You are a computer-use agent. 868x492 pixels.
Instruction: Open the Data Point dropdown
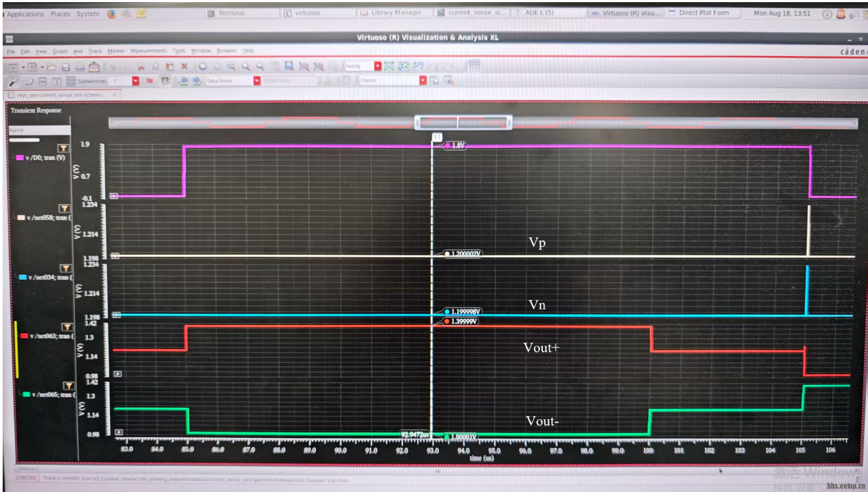click(257, 81)
